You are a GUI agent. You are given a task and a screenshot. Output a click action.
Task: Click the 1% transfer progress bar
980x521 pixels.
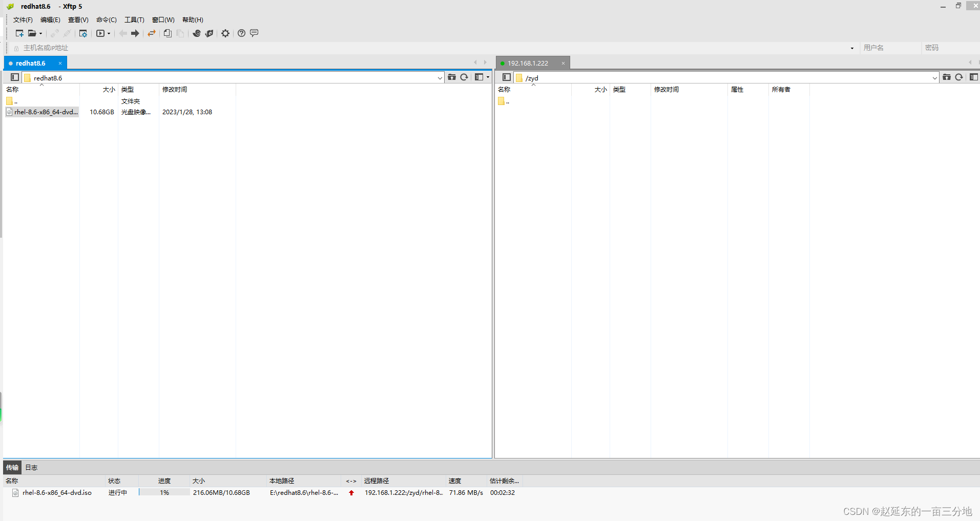(x=164, y=493)
